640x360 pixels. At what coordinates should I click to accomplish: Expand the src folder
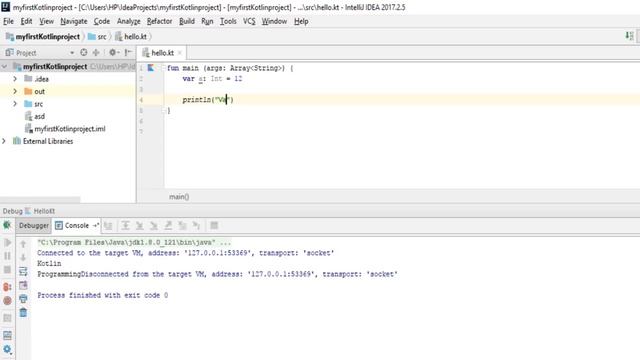pyautogui.click(x=15, y=104)
